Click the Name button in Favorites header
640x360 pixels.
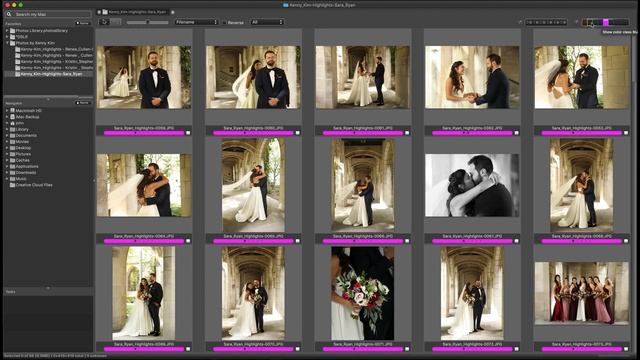point(83,23)
